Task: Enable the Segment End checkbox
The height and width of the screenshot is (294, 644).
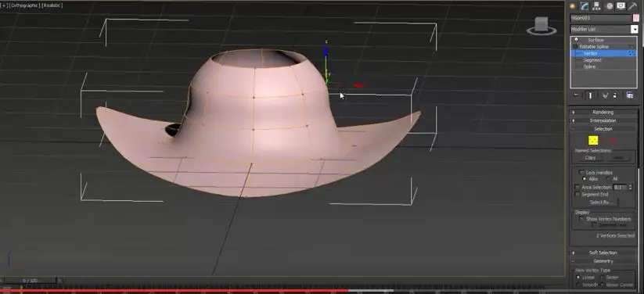Action: tap(577, 194)
